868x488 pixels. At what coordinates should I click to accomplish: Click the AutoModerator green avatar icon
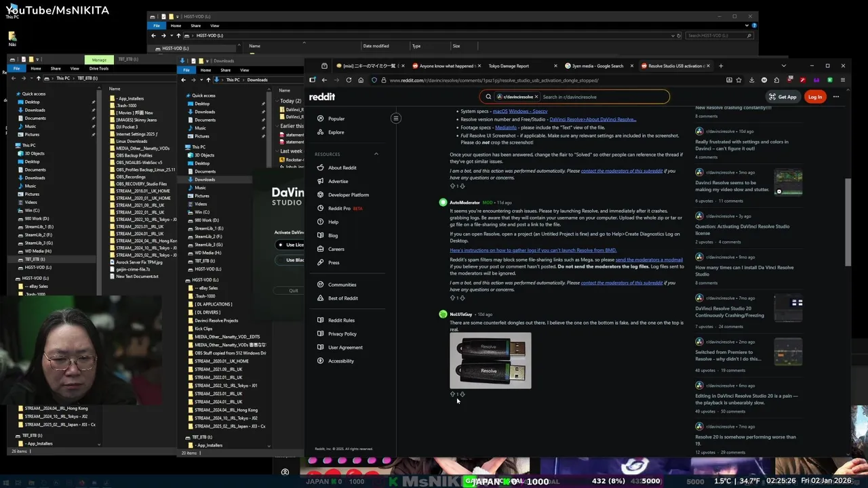pos(443,202)
